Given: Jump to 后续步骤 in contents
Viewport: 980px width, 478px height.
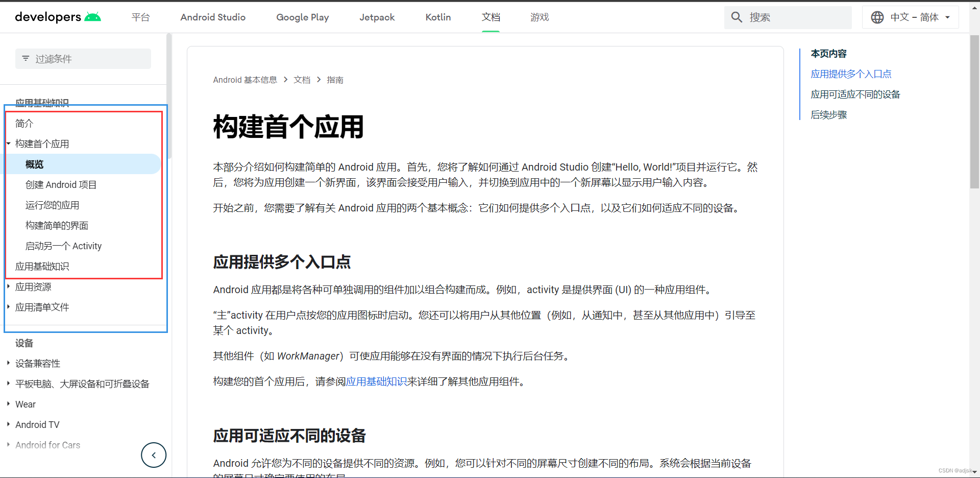Looking at the screenshot, I should point(829,115).
